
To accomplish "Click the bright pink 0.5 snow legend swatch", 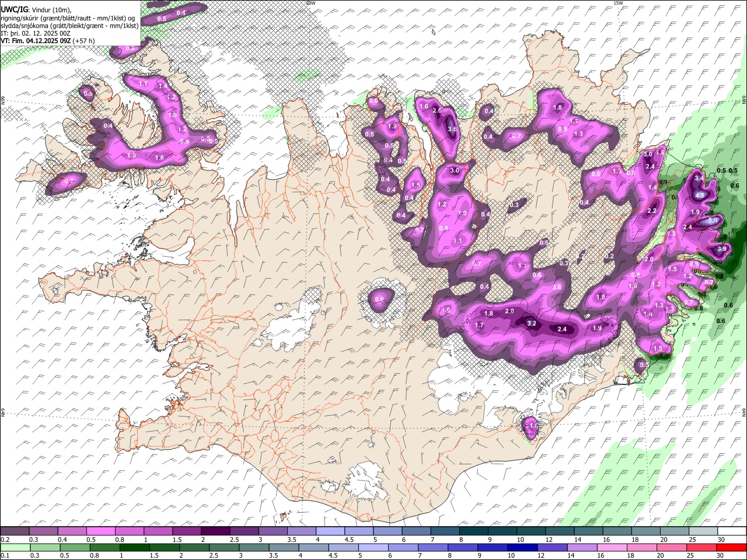I will pos(100,531).
